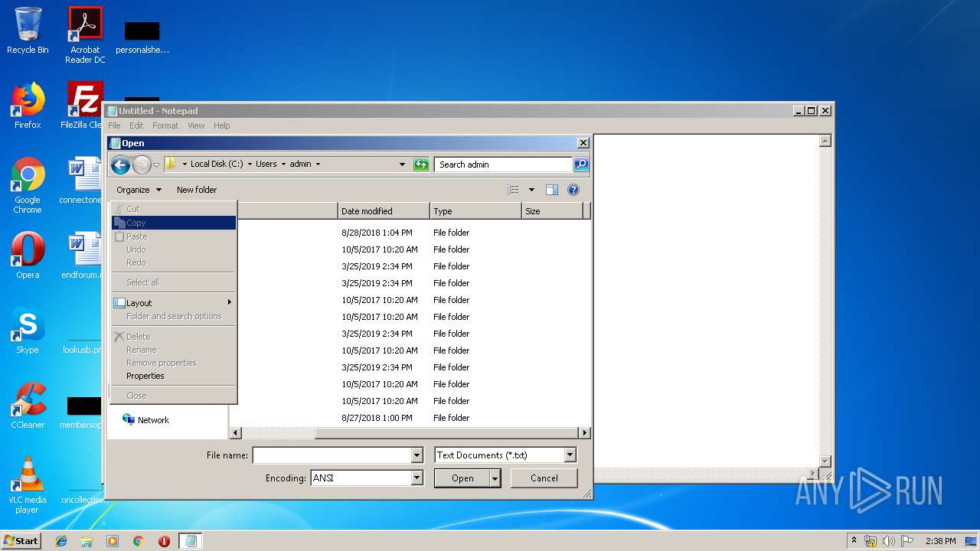Open the Help menu in Notepad
980x551 pixels.
tap(221, 126)
